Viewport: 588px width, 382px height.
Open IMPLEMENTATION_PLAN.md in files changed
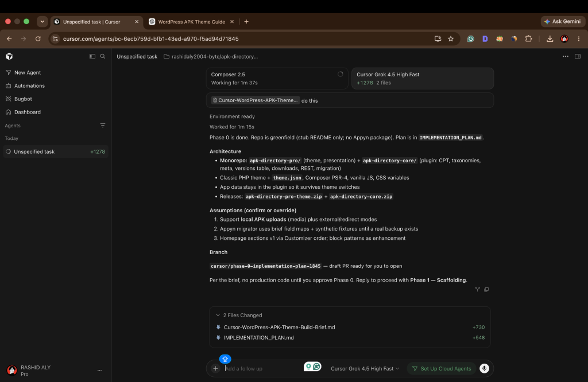[259, 338]
